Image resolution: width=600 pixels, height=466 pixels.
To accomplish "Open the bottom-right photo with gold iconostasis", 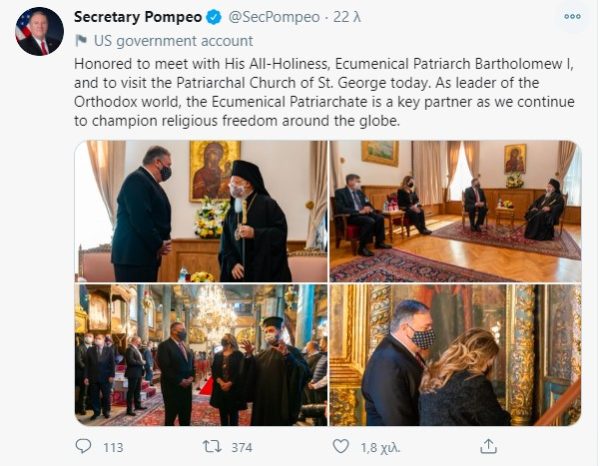I will pos(456,356).
